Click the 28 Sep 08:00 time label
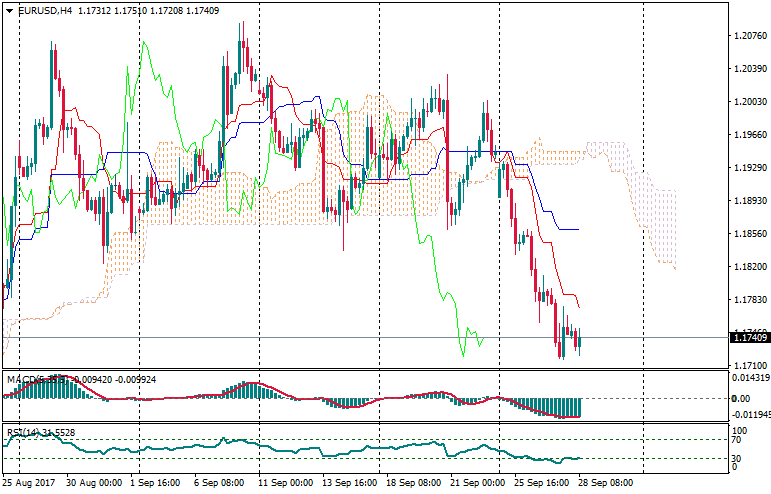The image size is (771, 494). (607, 482)
